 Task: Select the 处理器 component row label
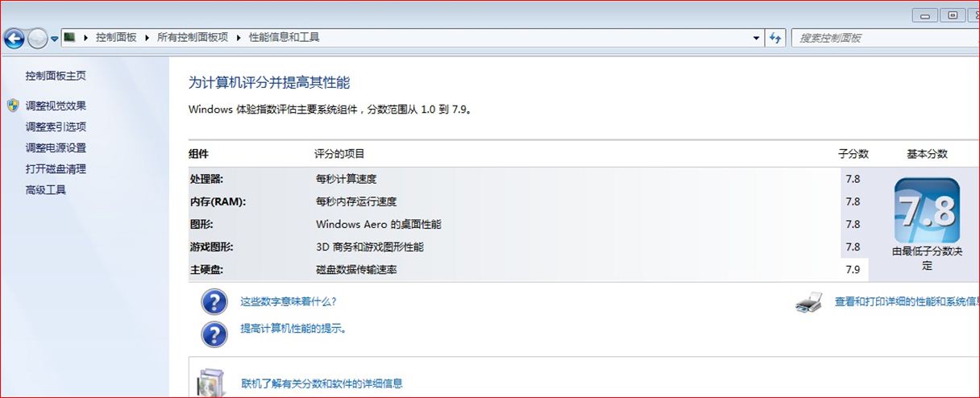coord(206,179)
